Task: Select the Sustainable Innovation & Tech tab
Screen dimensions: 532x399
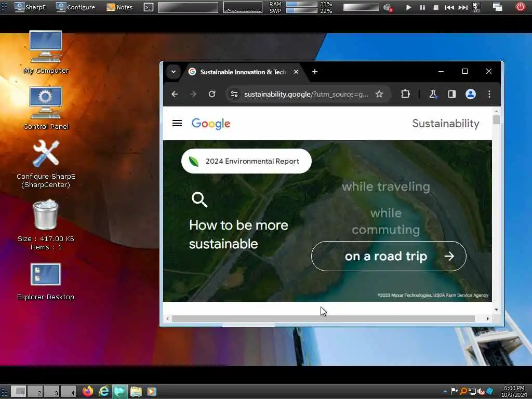Action: (x=243, y=72)
